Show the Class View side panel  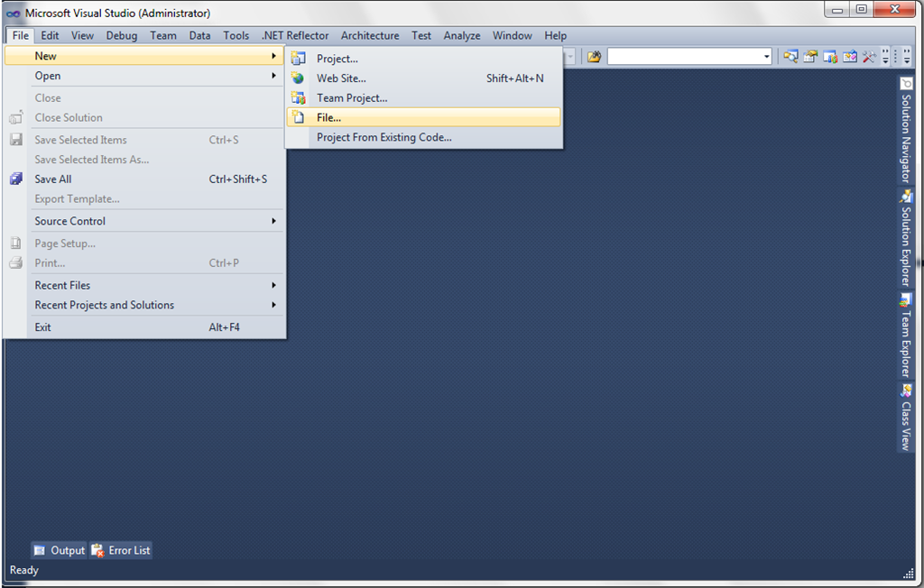[x=906, y=417]
